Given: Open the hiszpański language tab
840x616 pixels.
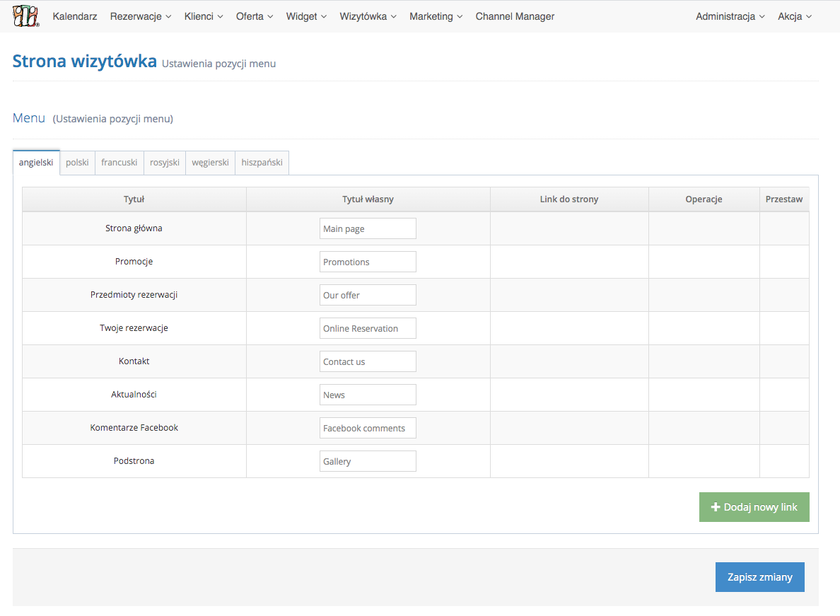Looking at the screenshot, I should 262,163.
